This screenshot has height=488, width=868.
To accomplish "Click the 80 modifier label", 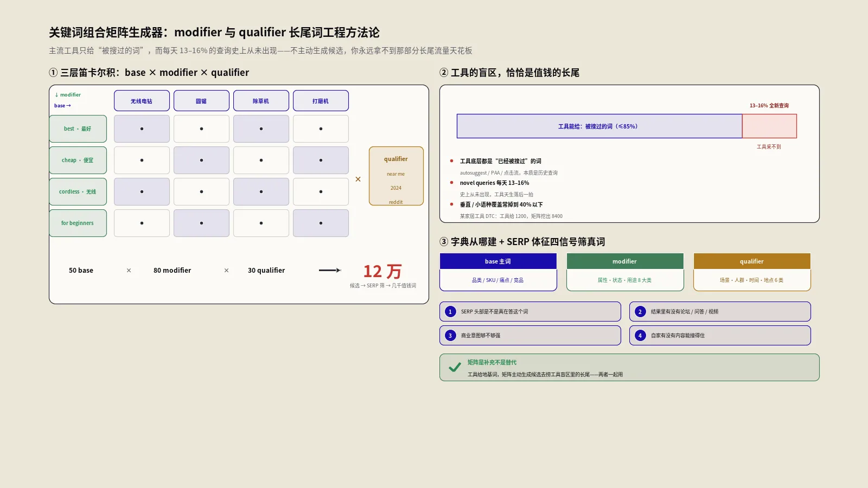I will pyautogui.click(x=173, y=270).
